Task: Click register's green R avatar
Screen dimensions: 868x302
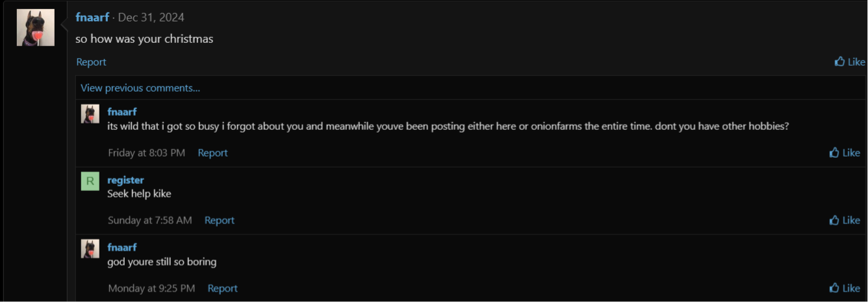Action: coord(90,181)
